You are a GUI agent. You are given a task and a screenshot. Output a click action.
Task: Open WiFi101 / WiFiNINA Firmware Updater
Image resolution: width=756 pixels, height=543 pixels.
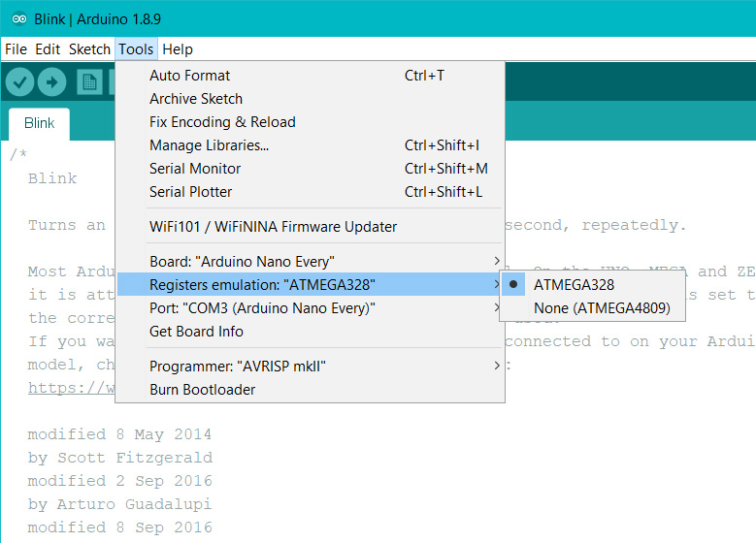[x=311, y=227]
